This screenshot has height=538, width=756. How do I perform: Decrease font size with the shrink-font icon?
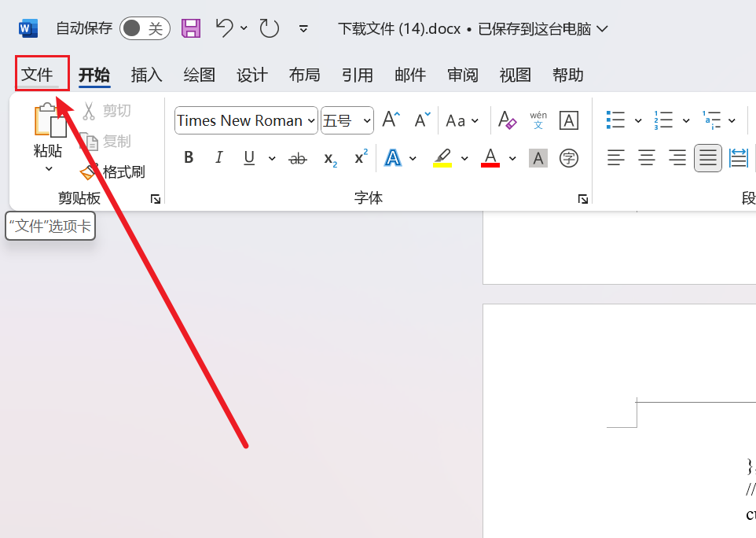(422, 120)
